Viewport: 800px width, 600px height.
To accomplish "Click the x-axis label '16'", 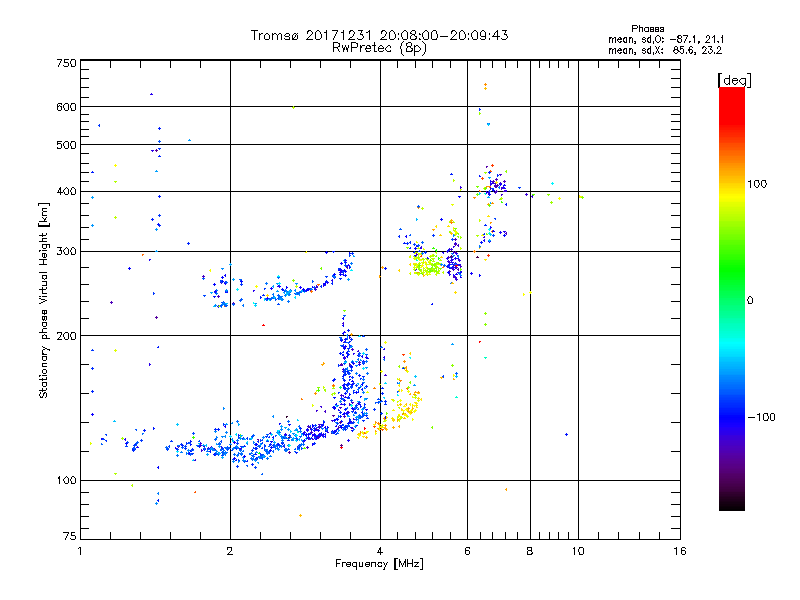I will (x=680, y=551).
